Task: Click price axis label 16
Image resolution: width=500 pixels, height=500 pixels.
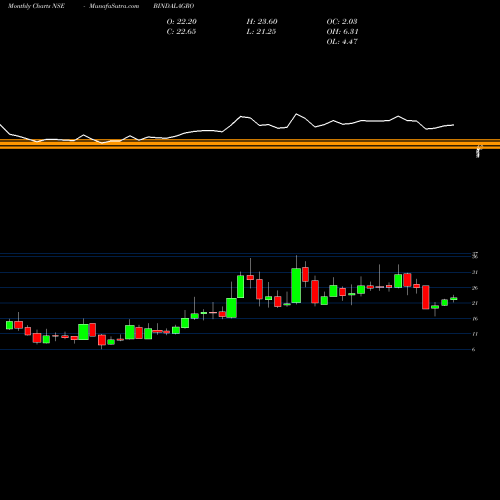Action: 475,319
